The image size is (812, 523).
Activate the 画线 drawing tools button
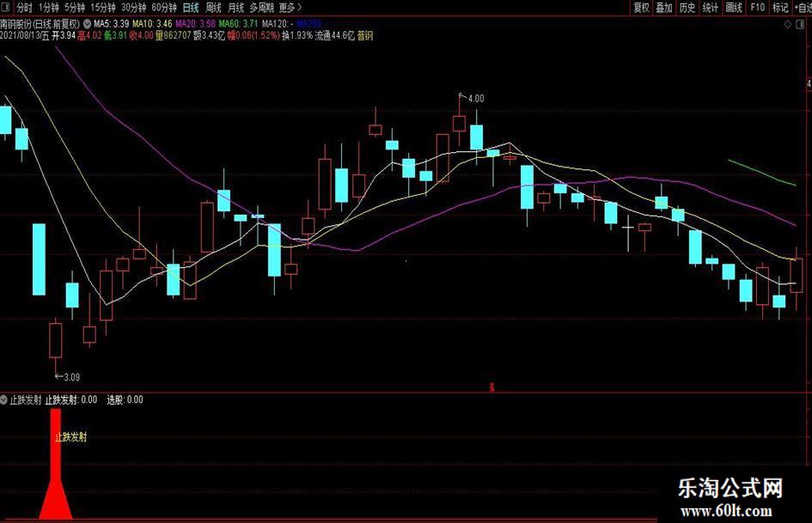(733, 7)
